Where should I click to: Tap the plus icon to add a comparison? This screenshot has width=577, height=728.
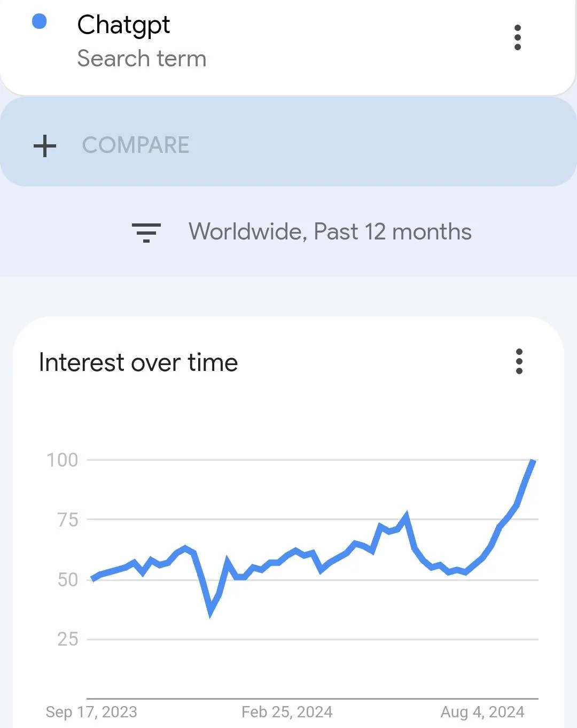tap(45, 146)
